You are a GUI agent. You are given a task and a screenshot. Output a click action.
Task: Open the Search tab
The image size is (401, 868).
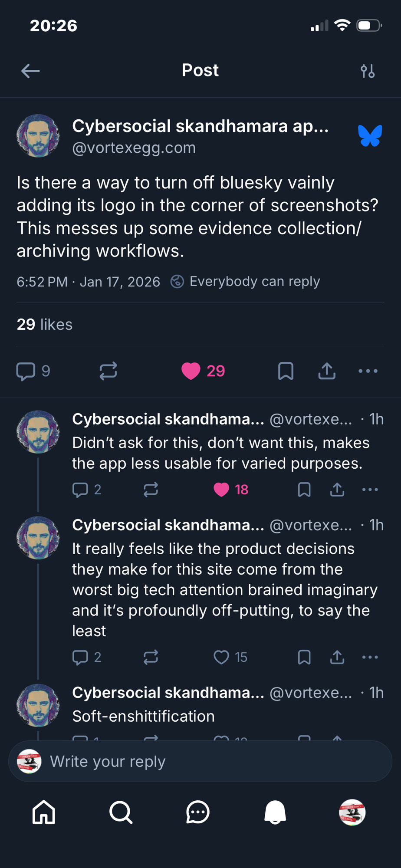point(121,812)
